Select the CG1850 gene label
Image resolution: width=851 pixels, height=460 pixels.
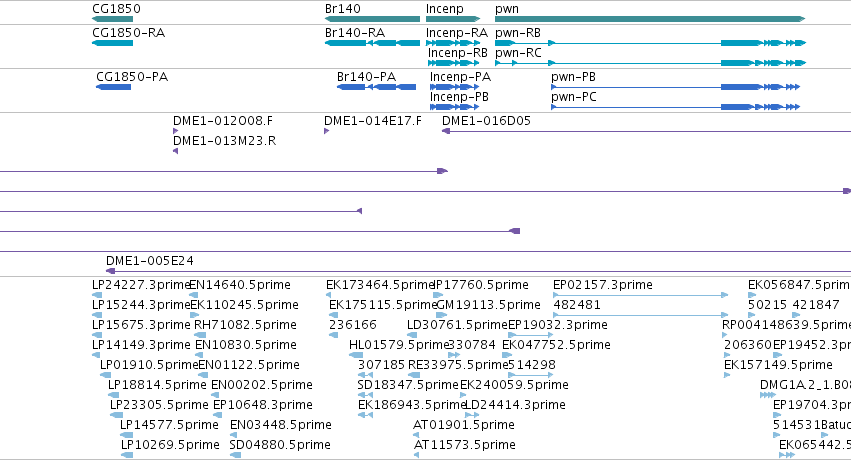tap(116, 9)
